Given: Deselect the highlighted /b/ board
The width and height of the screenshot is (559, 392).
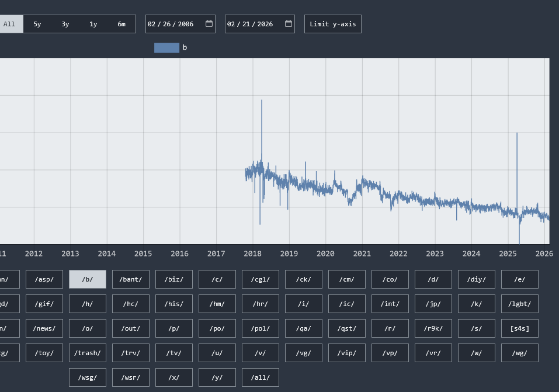Looking at the screenshot, I should click(88, 279).
